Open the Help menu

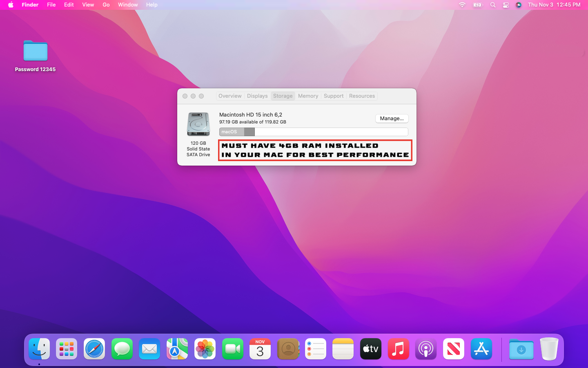click(x=152, y=5)
